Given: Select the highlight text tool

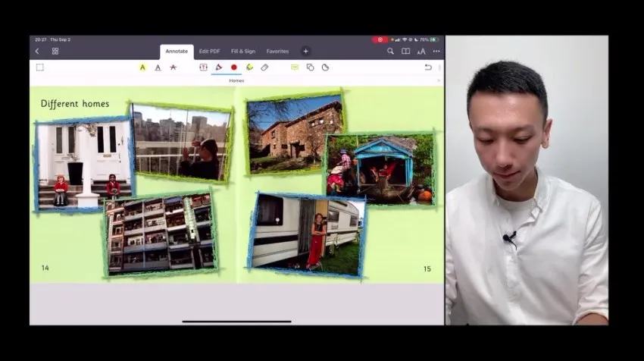Looking at the screenshot, I should click(x=142, y=67).
